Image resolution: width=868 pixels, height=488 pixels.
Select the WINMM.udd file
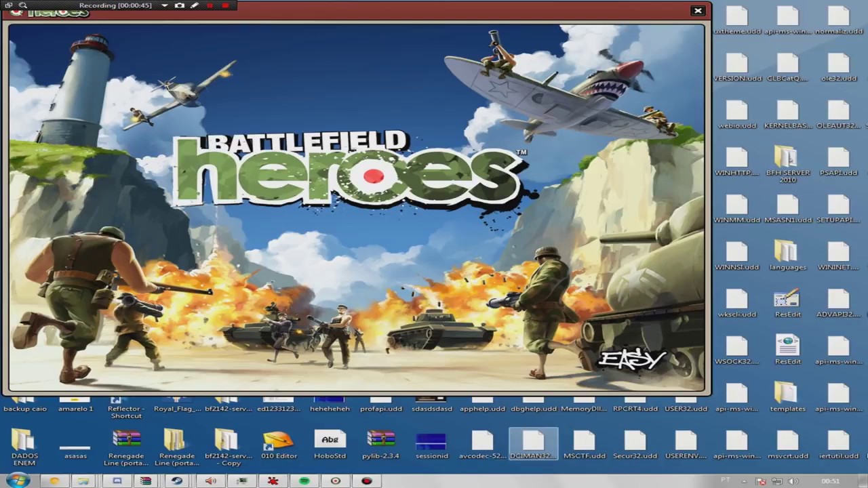coord(737,209)
